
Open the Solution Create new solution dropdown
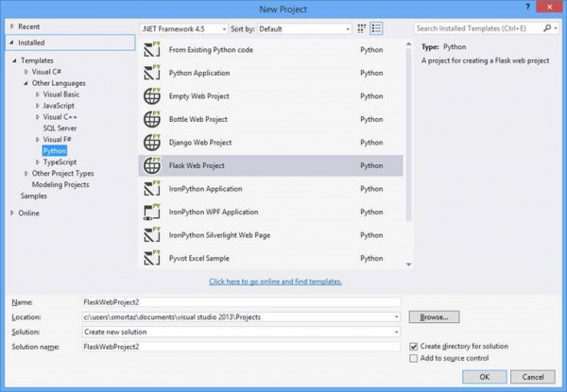click(241, 332)
